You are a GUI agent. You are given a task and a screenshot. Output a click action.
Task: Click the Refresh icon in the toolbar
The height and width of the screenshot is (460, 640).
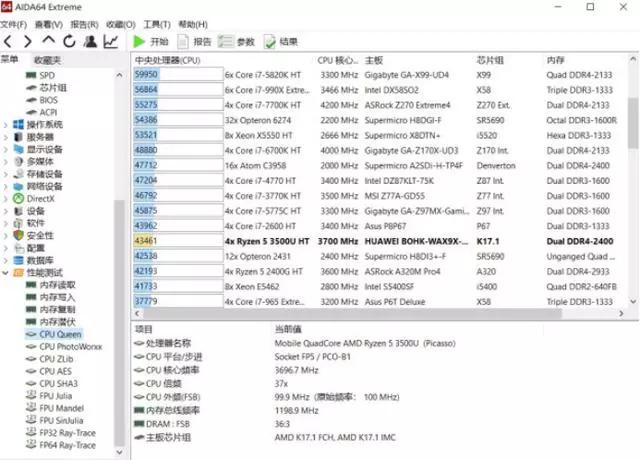[x=69, y=41]
